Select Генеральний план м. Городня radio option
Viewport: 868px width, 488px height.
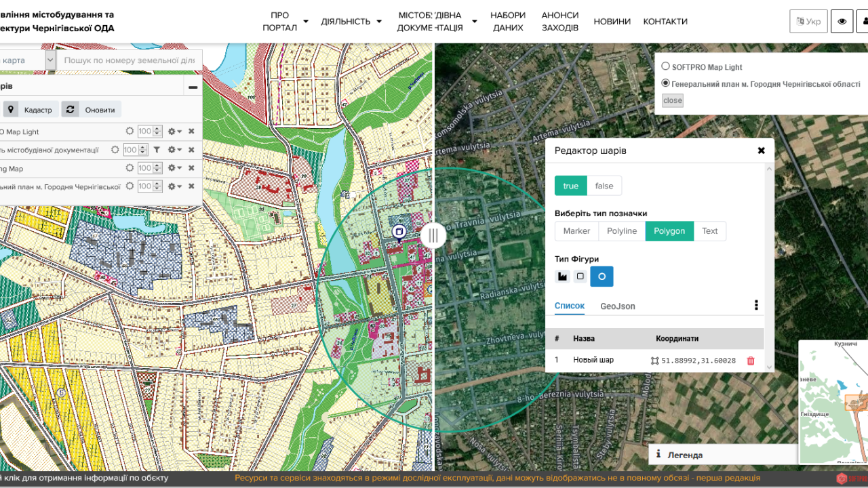click(666, 83)
